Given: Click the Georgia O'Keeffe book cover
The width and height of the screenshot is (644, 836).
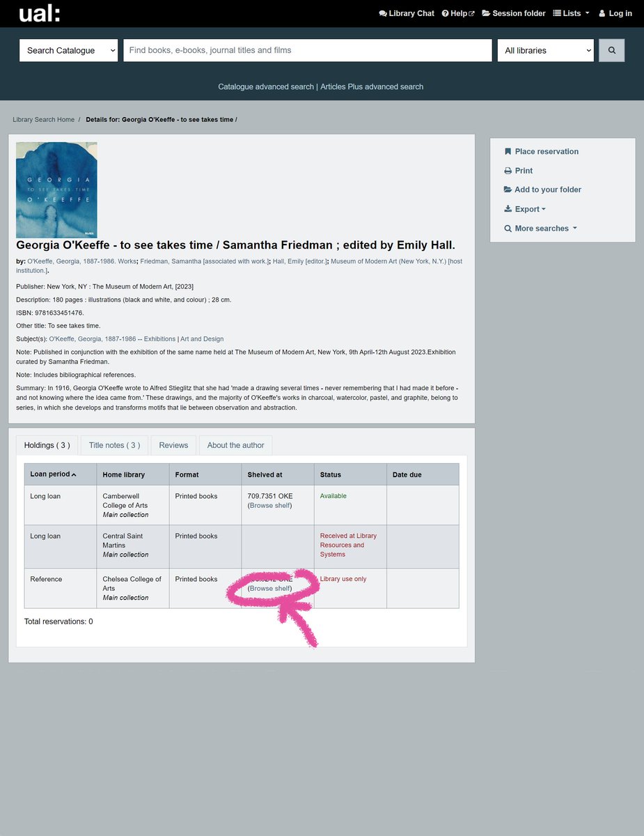Looking at the screenshot, I should (56, 190).
